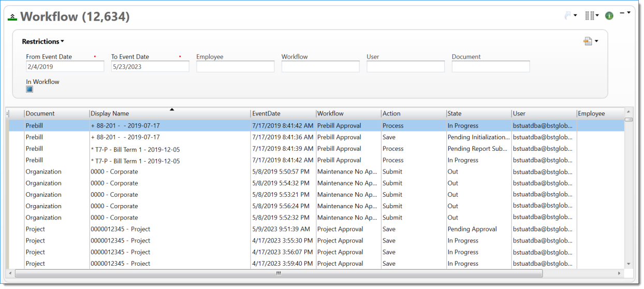The height and width of the screenshot is (289, 644).
Task: Click the grid row selector handle icon
Action: click(7, 113)
